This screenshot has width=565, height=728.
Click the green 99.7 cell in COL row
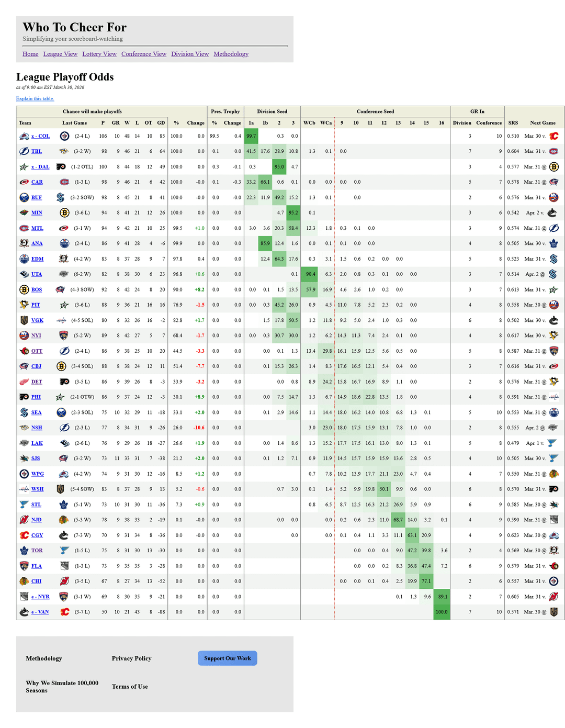[251, 136]
